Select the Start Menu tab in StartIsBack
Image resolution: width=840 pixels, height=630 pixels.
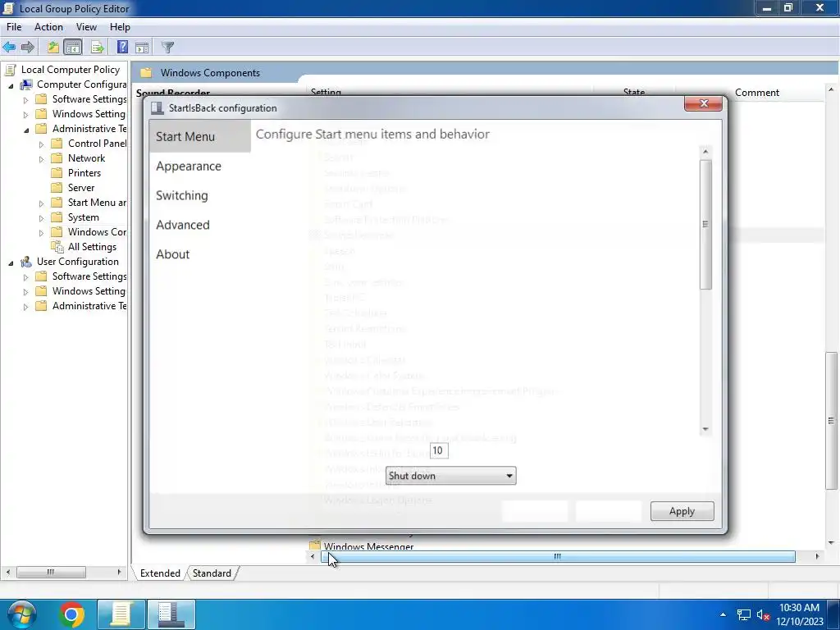coord(200,137)
